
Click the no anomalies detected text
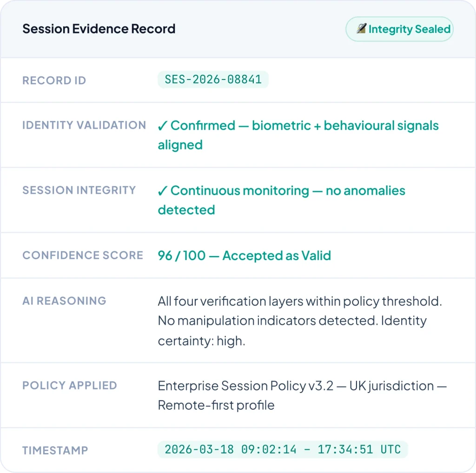click(x=365, y=191)
